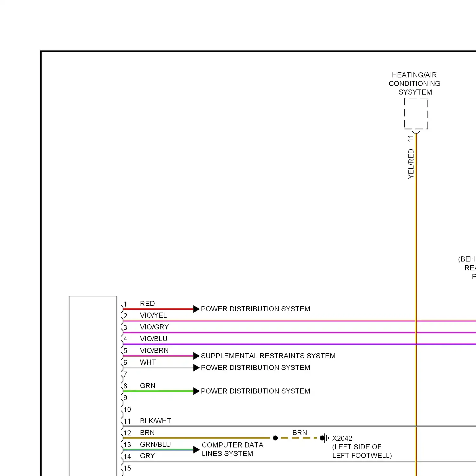Click the arrowhead ending the GRN/BLU wire
This screenshot has height=476, width=476.
click(x=196, y=449)
